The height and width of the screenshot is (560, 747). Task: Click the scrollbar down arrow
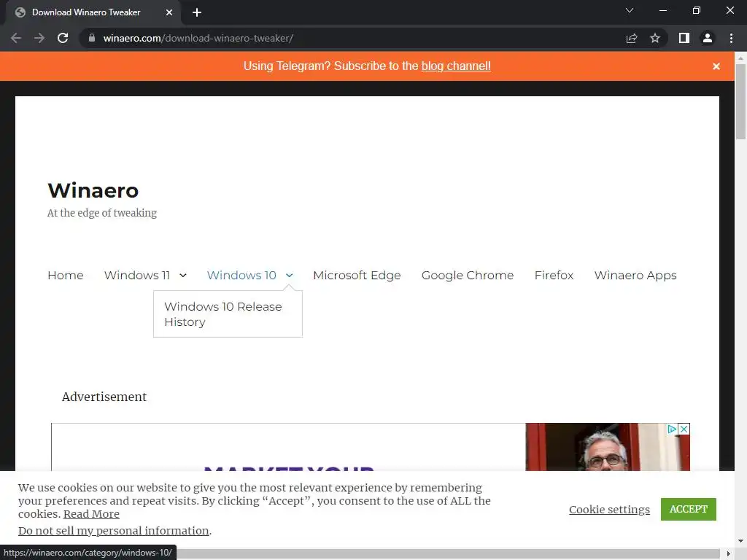[x=740, y=541]
